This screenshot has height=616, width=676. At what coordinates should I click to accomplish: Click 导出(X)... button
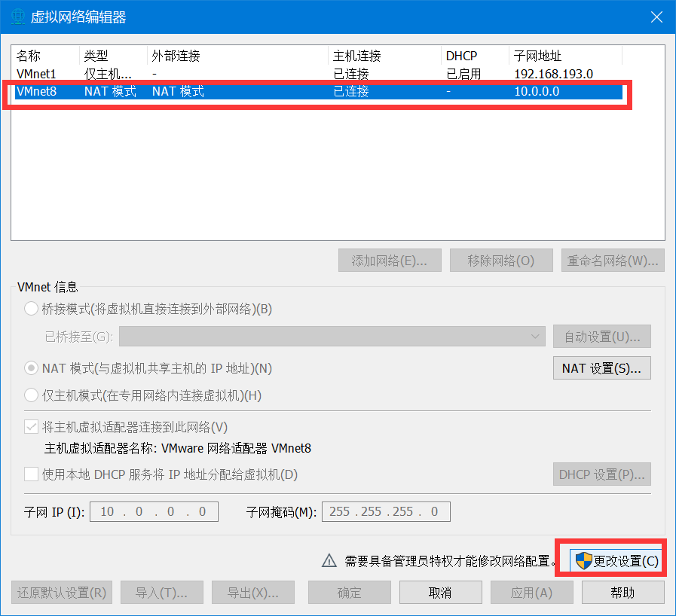coord(253,593)
